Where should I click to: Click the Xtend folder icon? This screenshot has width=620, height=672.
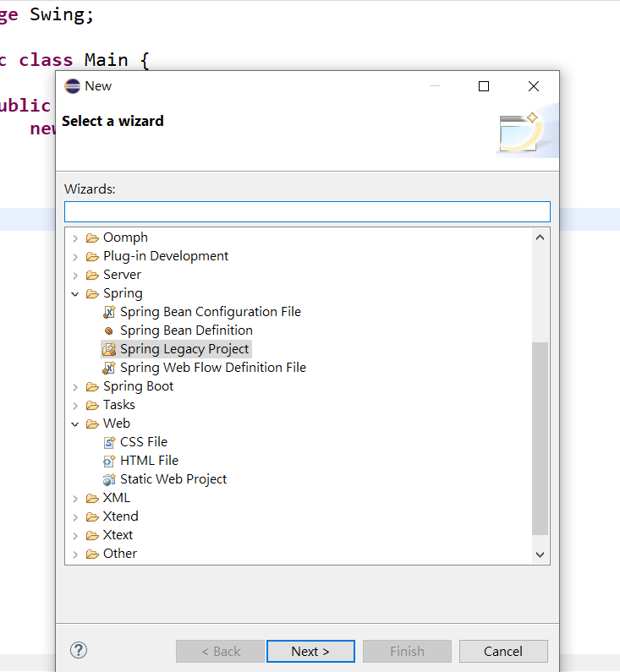92,516
